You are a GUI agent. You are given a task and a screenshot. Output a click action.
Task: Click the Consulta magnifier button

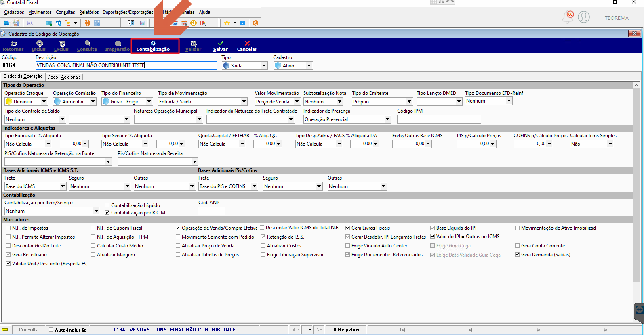click(87, 46)
